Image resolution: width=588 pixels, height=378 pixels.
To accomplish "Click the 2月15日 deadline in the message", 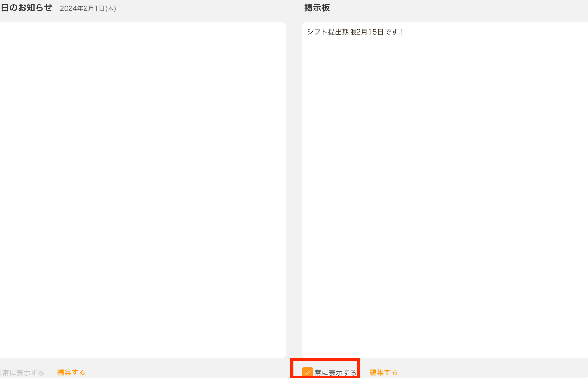I will pos(370,32).
